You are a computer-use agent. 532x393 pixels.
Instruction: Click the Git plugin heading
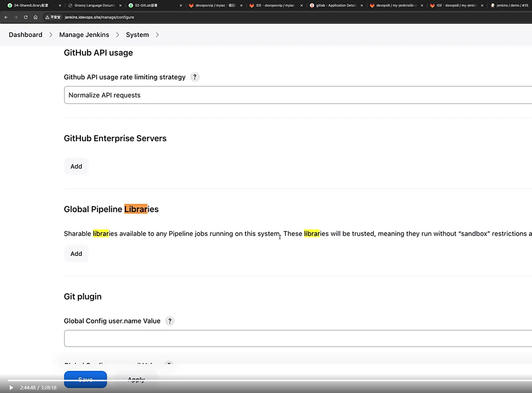pos(83,296)
